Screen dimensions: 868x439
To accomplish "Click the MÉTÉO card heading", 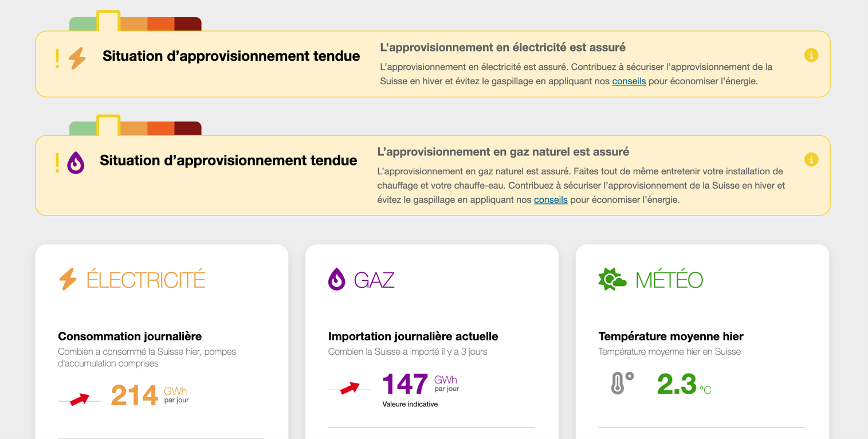I will pyautogui.click(x=669, y=280).
